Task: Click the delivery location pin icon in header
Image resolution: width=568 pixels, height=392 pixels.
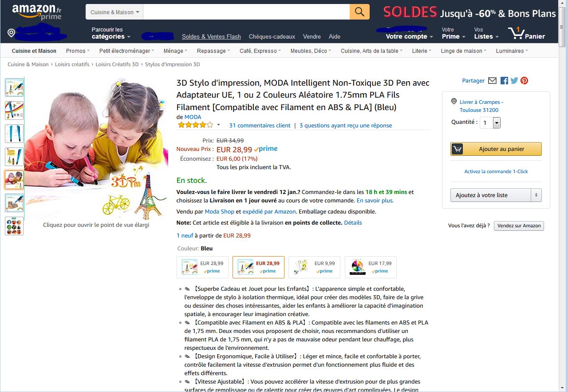Action: 12,33
